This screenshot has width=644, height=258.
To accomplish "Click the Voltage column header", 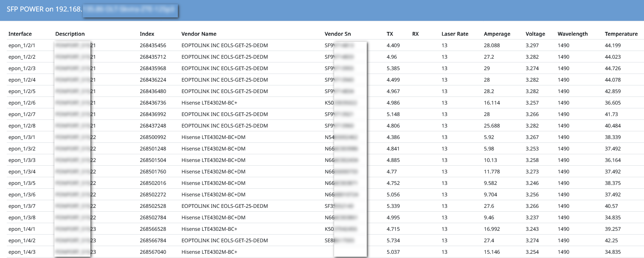I will tap(535, 34).
